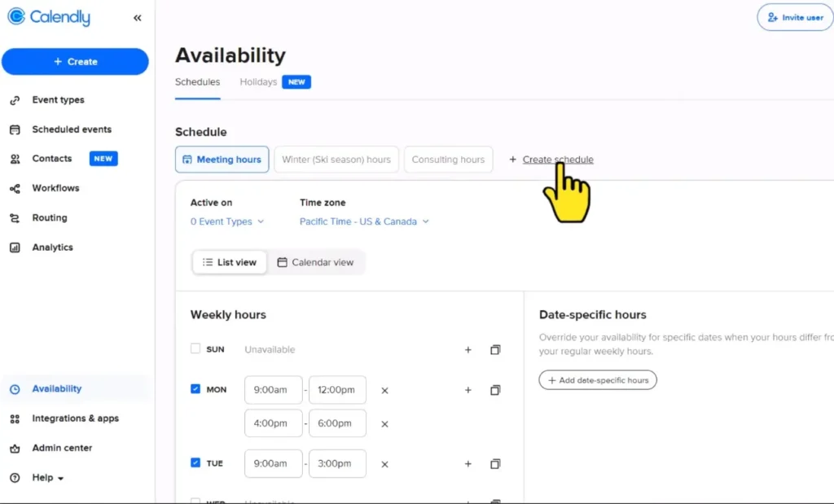Screen dimensions: 834x504
Task: Disable Tuesday's availability
Action: tap(194, 462)
